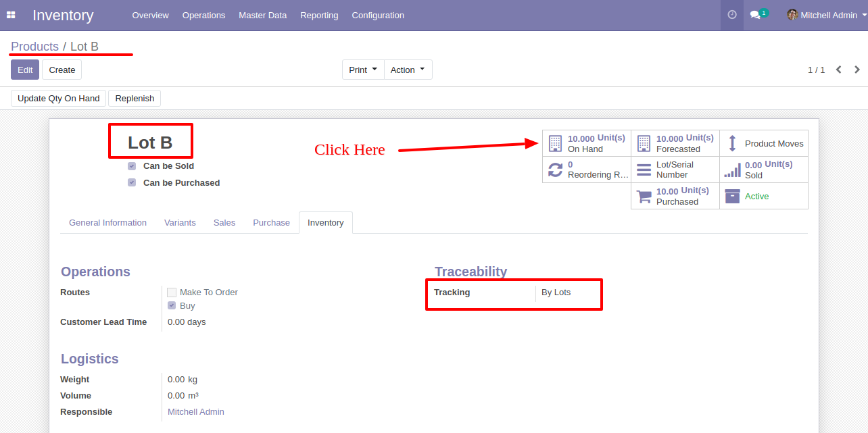Click the Product Moves arrows icon
Image resolution: width=868 pixels, height=433 pixels.
(732, 143)
